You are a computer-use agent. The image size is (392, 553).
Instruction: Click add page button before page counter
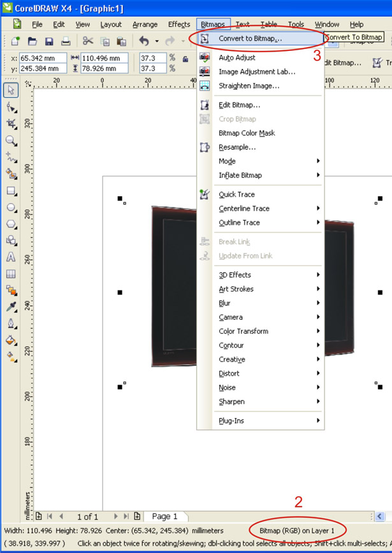tap(38, 516)
